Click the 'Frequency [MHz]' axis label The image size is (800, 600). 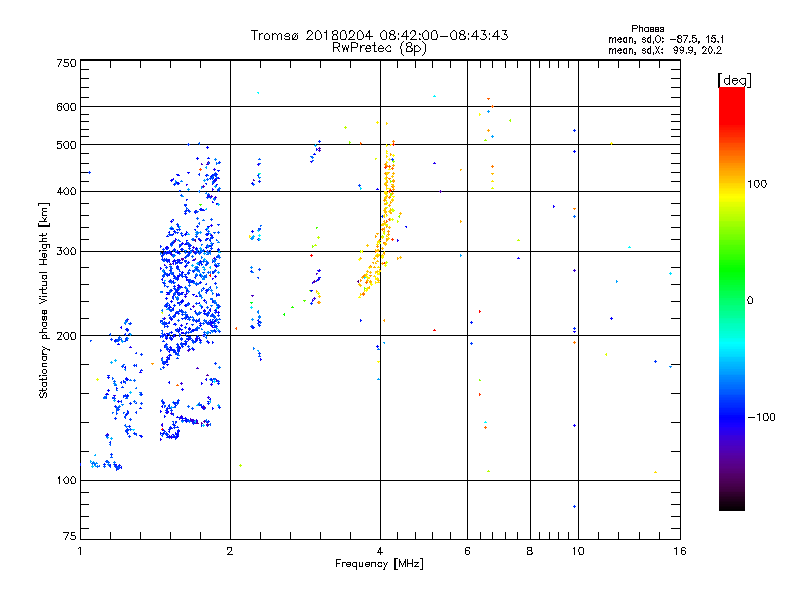coord(379,564)
